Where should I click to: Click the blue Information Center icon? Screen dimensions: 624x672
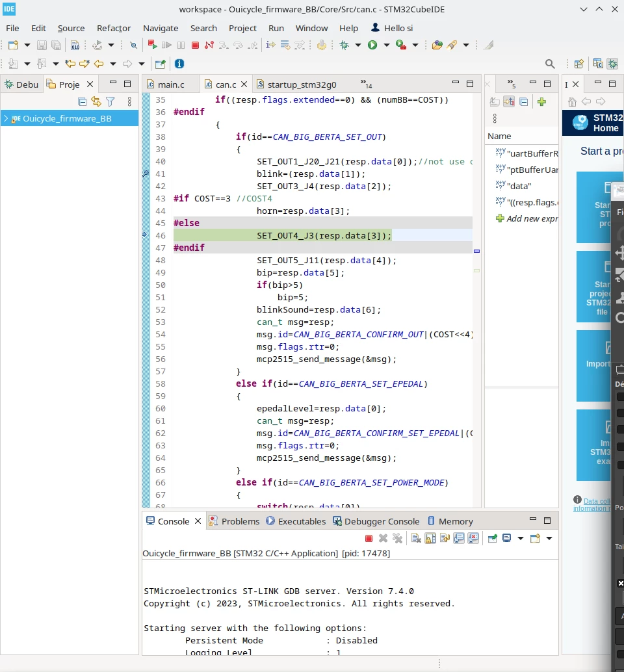[179, 64]
